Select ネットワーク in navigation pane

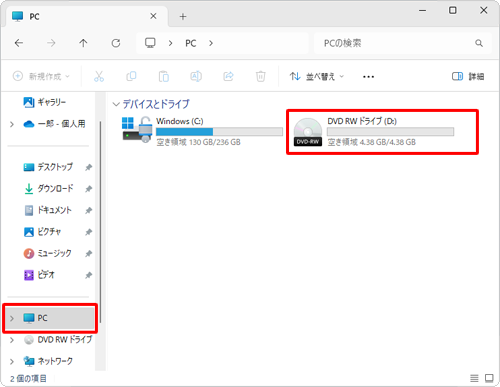click(x=55, y=361)
